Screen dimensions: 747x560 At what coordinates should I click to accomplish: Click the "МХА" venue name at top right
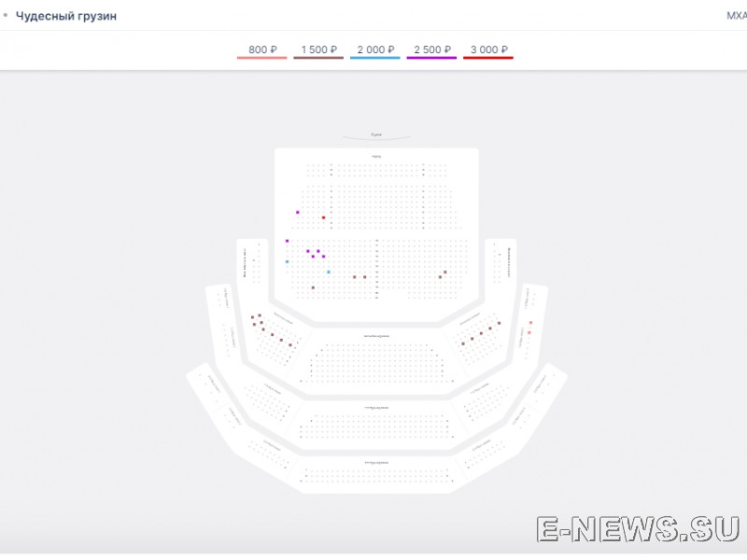[736, 16]
